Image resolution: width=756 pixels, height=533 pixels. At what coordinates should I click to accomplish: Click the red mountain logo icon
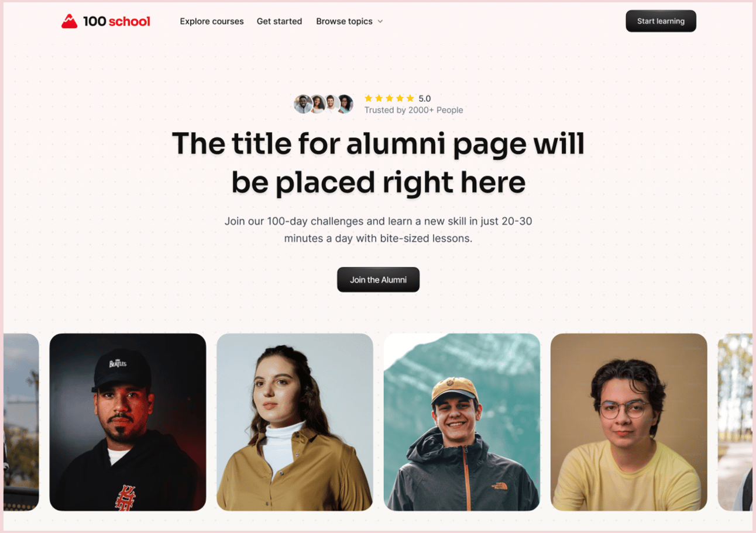point(69,21)
